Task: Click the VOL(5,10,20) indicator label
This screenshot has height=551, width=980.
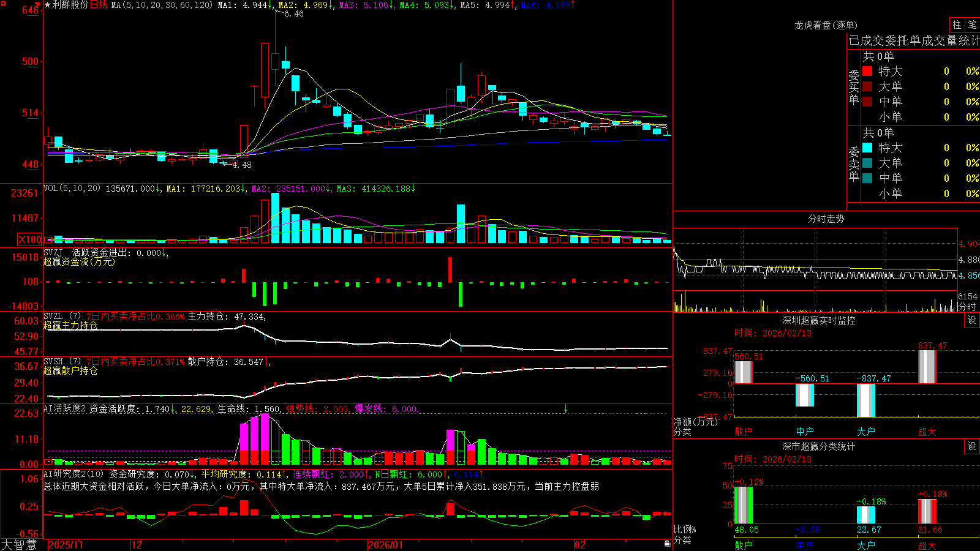Action: point(72,189)
